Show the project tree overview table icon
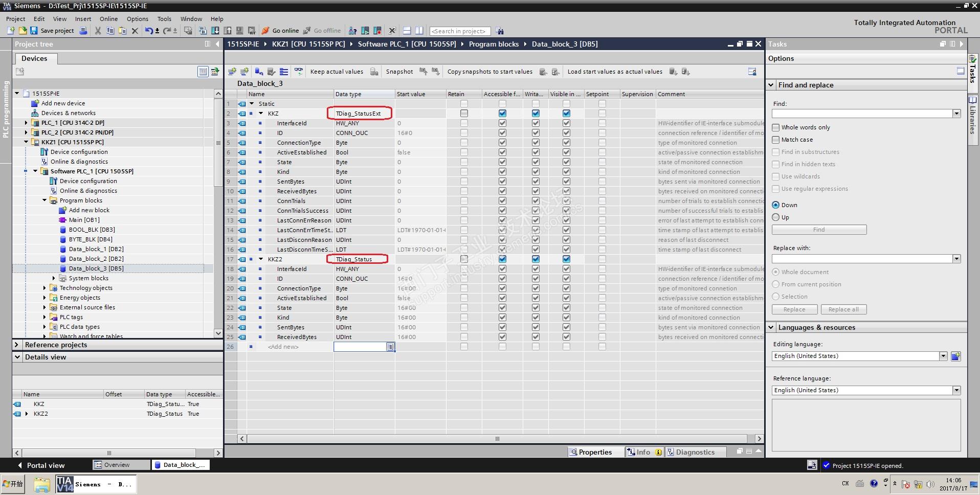 click(x=203, y=72)
